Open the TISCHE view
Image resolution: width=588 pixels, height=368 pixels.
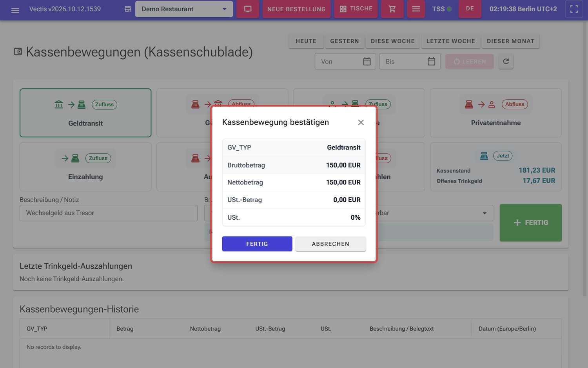(x=356, y=9)
